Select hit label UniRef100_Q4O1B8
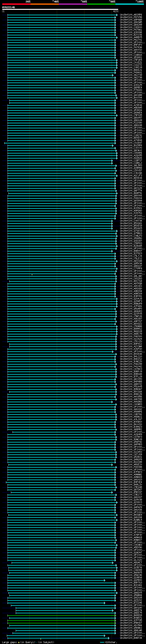Viewport: 146px width, 644px height. click(x=131, y=95)
